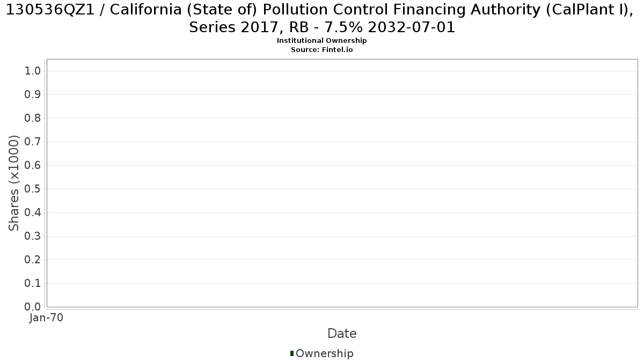Click the 0.4 y-axis label
This screenshot has height=362, width=644.
pos(33,213)
